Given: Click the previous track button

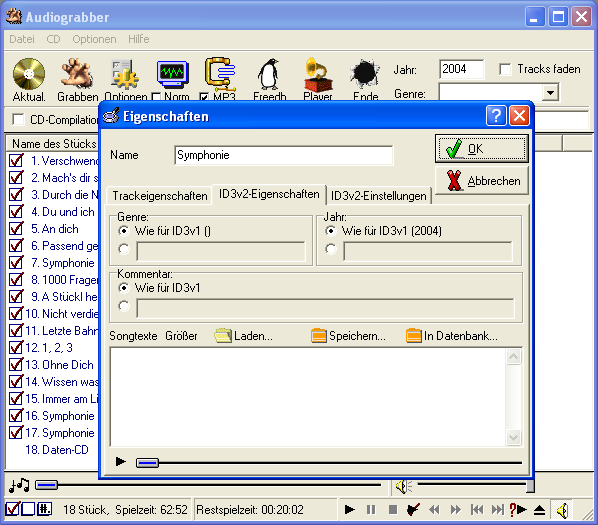Looking at the screenshot, I should (477, 509).
